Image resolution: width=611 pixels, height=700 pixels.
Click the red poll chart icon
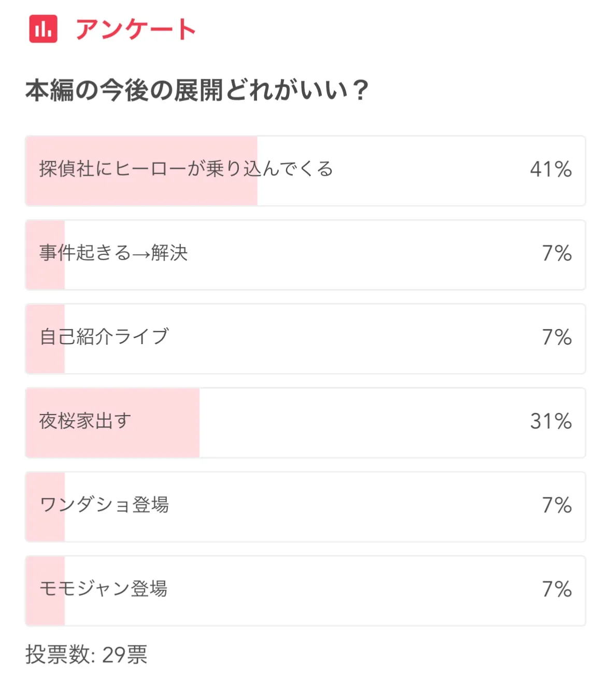tap(43, 29)
